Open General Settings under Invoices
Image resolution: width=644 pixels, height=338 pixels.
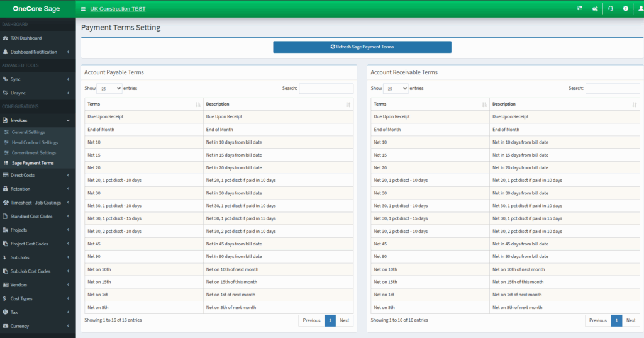pos(28,132)
